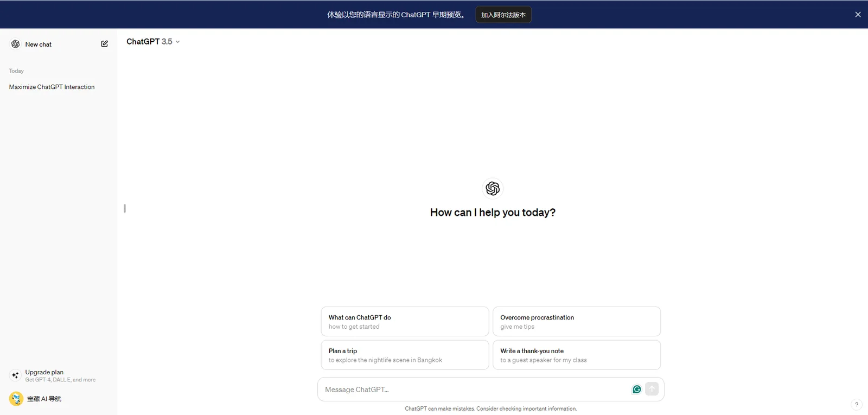Click the Upgrade plan sparkle icon
The width and height of the screenshot is (868, 415).
(15, 375)
